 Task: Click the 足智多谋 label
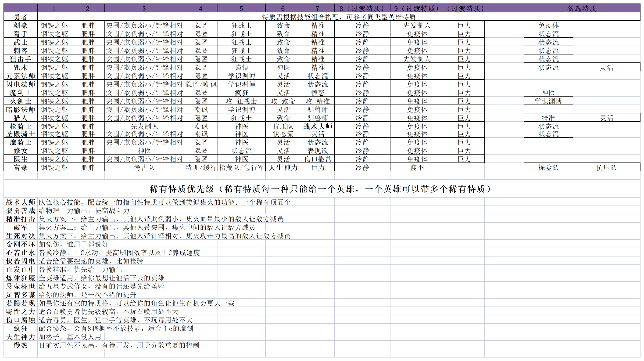(x=21, y=294)
